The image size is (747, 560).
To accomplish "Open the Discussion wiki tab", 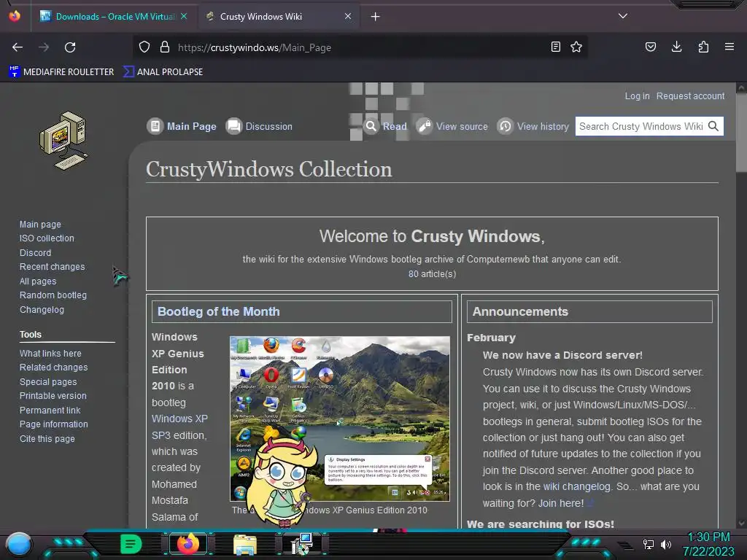I will (x=259, y=126).
